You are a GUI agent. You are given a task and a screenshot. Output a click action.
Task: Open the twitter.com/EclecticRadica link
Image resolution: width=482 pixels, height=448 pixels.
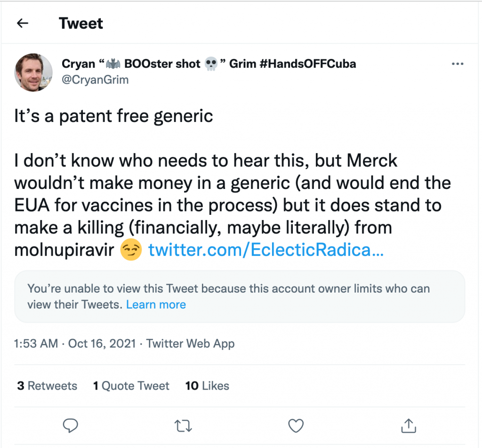tap(266, 250)
